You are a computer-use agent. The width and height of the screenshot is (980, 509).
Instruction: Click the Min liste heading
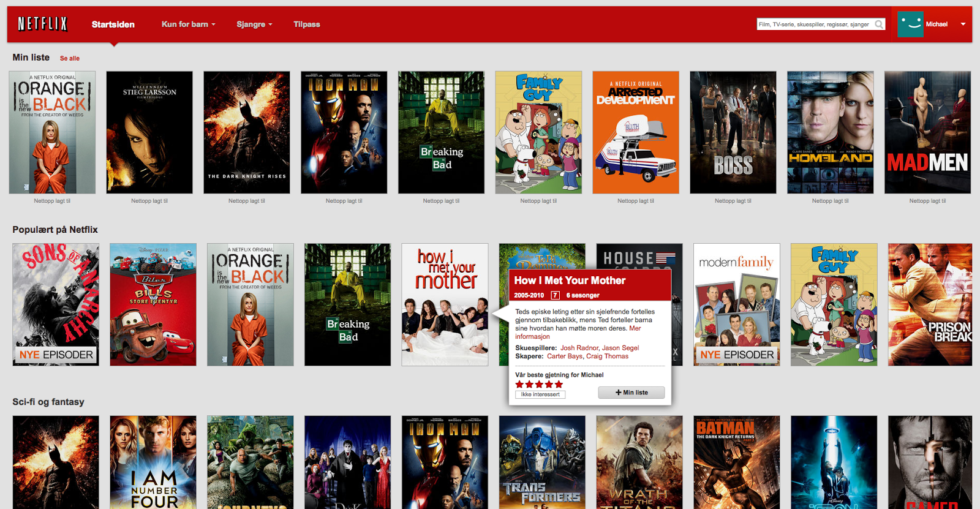pos(31,58)
